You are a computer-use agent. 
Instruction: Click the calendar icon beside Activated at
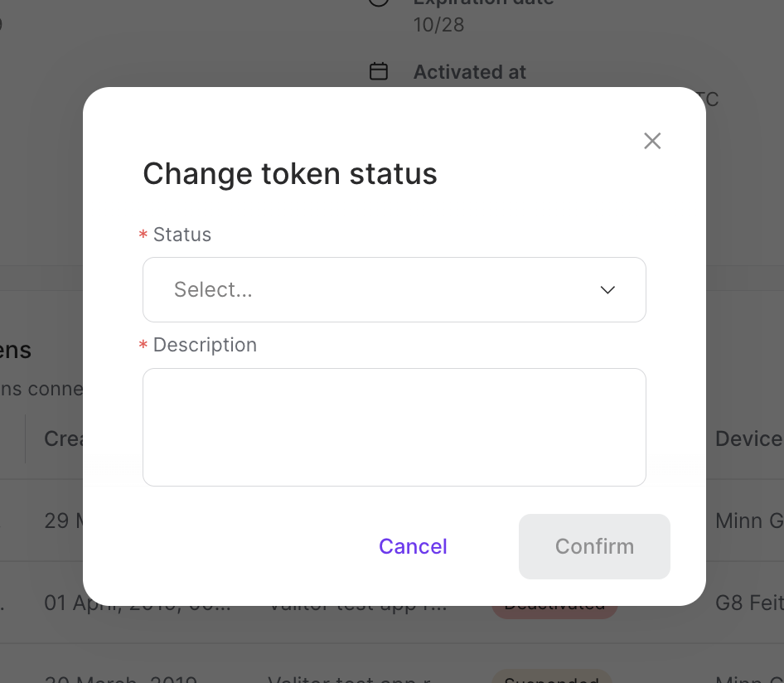click(x=379, y=71)
